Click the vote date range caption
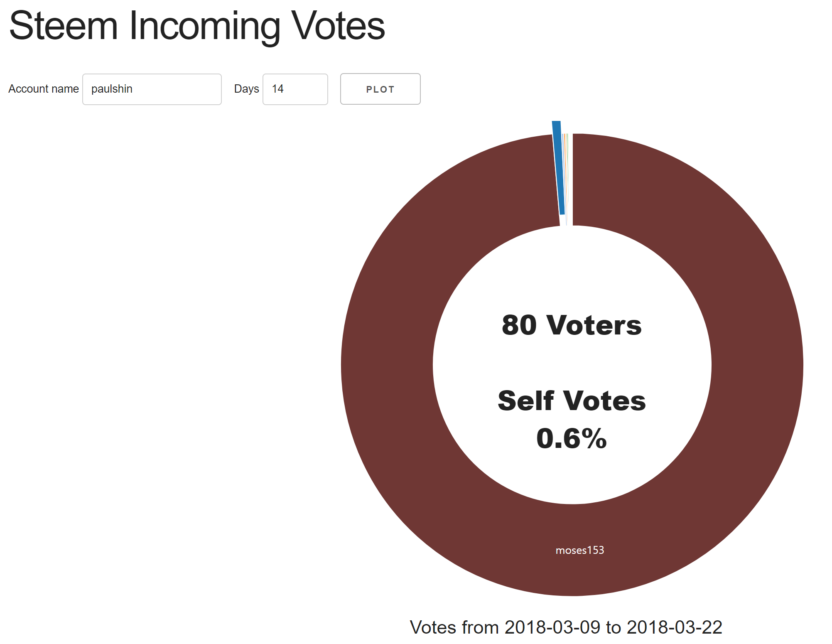The height and width of the screenshot is (644, 832). coord(566,627)
